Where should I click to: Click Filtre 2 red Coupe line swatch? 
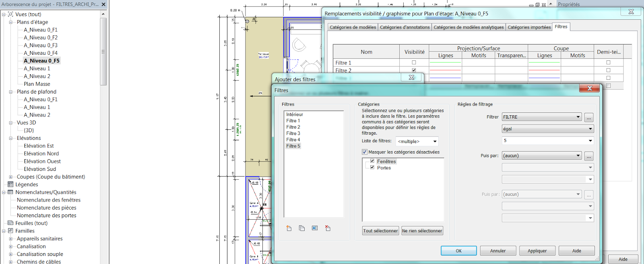(544, 70)
